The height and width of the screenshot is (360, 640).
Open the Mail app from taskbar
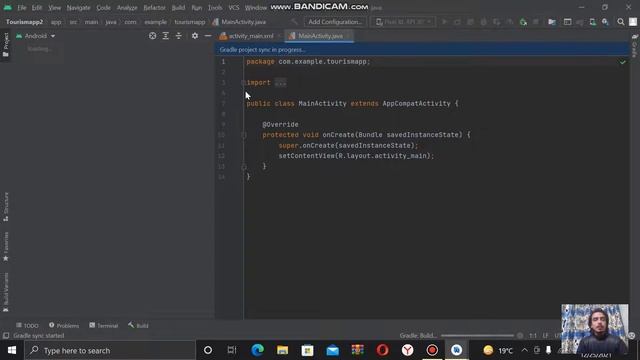tap(333, 350)
